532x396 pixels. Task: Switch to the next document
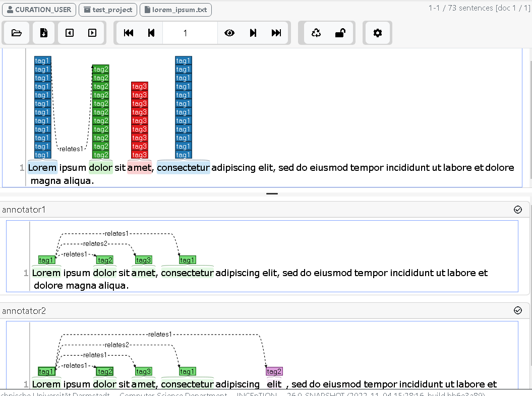(92, 33)
